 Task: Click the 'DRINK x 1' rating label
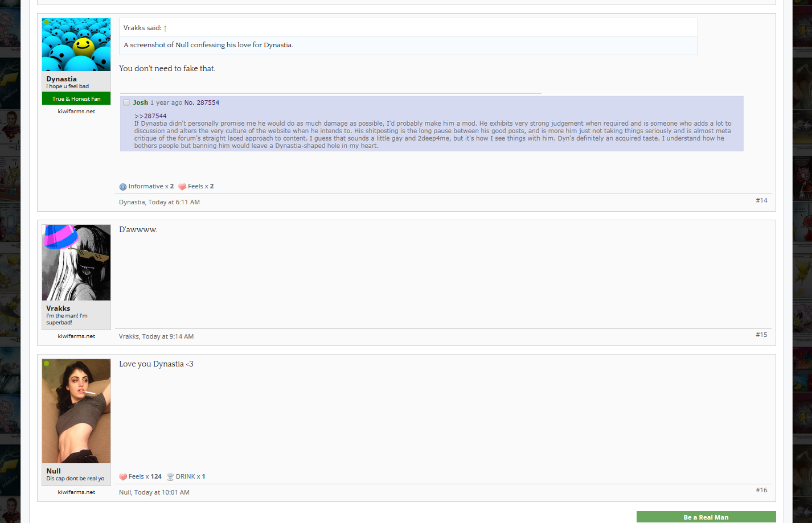coord(190,476)
